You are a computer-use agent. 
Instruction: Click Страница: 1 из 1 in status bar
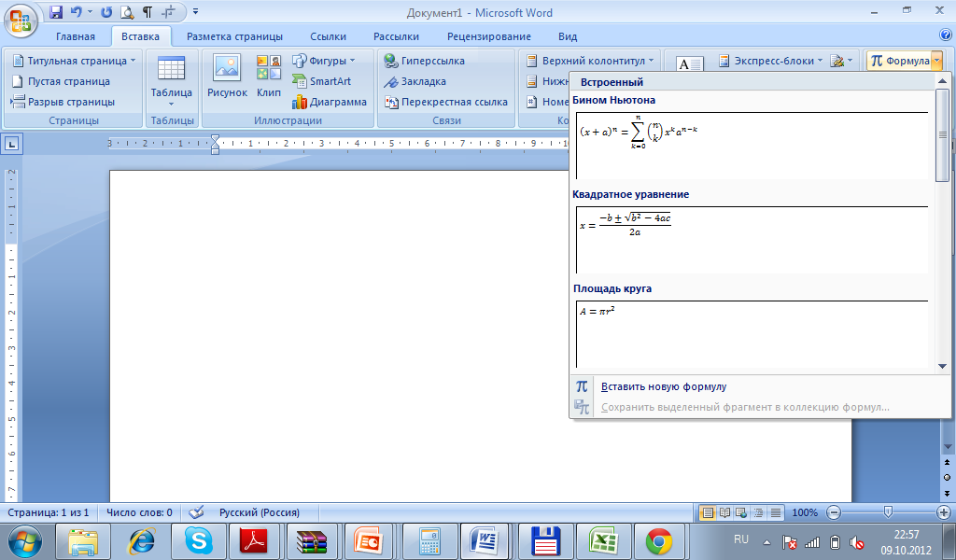point(49,512)
